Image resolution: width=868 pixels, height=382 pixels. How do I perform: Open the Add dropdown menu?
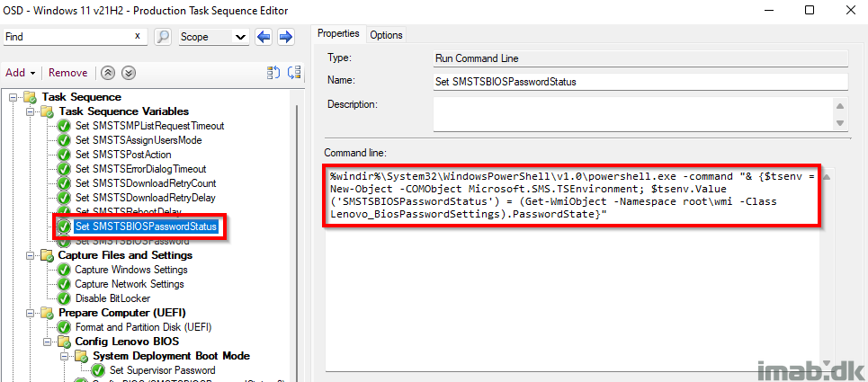coord(21,73)
